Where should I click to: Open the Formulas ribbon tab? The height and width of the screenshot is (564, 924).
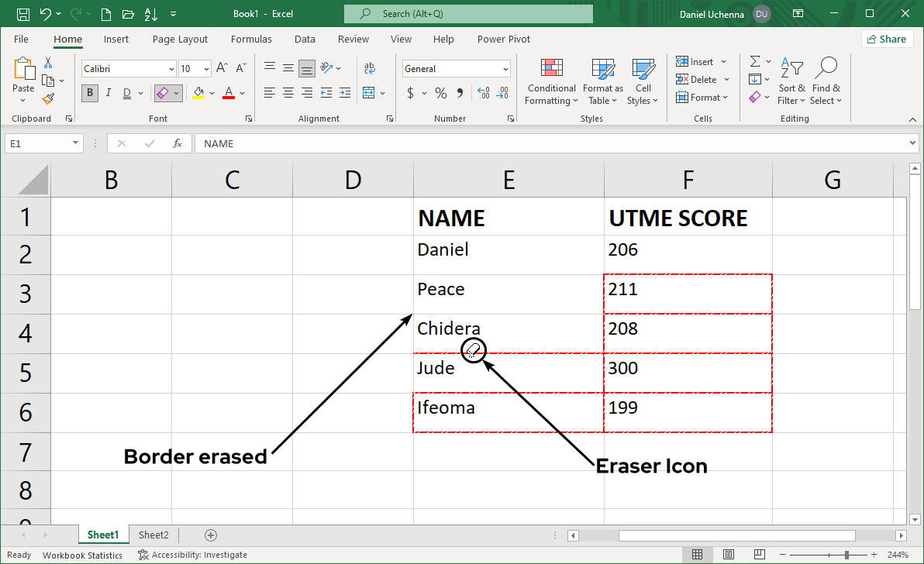pos(251,39)
